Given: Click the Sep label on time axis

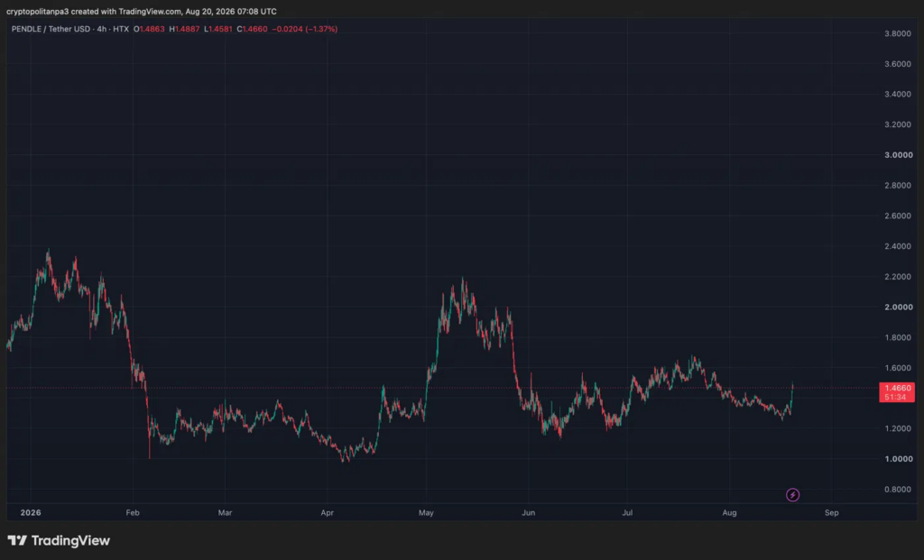Looking at the screenshot, I should coord(831,513).
